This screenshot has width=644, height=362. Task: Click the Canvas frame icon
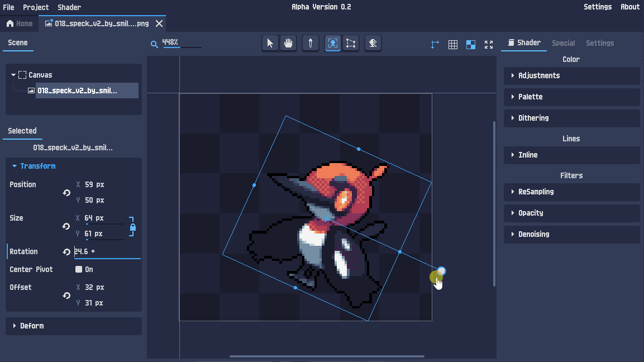click(22, 75)
